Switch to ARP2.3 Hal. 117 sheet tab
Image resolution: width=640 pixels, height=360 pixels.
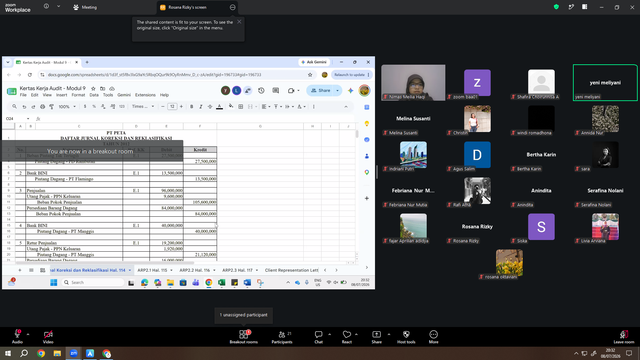(x=237, y=270)
